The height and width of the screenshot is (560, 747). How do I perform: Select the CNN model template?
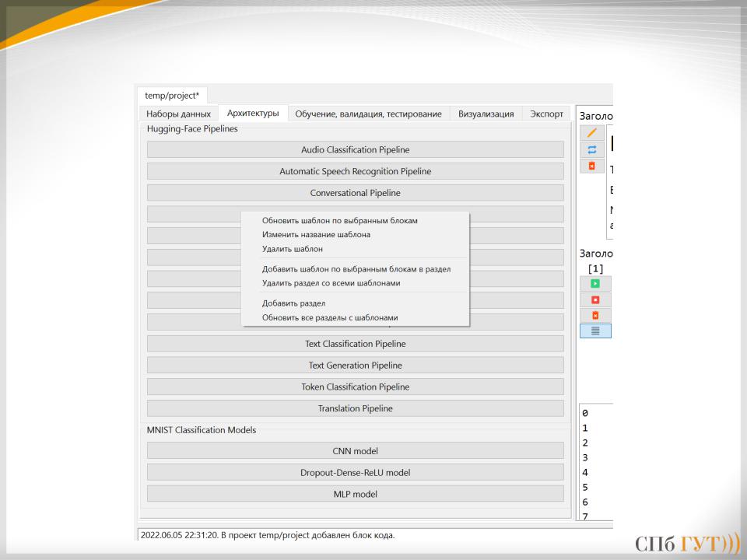[356, 450]
